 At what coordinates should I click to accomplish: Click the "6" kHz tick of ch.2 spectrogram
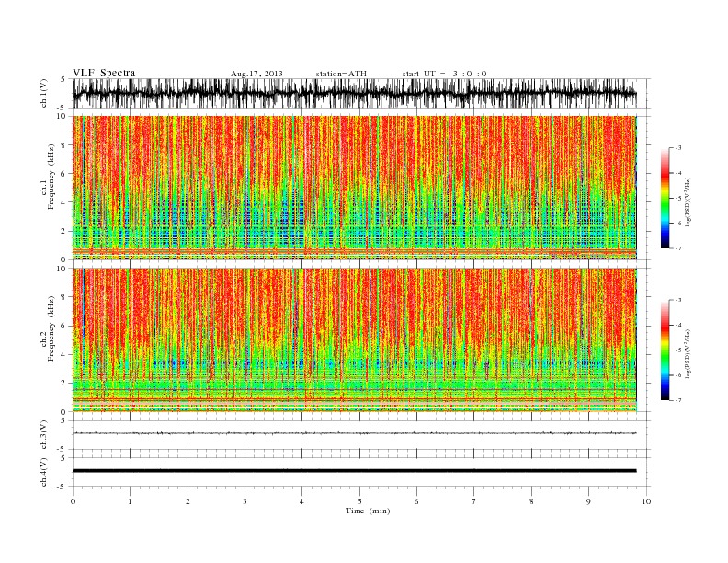[x=63, y=326]
